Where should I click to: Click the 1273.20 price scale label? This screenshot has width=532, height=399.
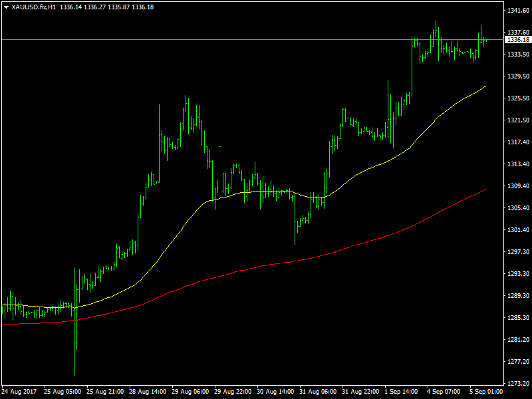pos(518,384)
